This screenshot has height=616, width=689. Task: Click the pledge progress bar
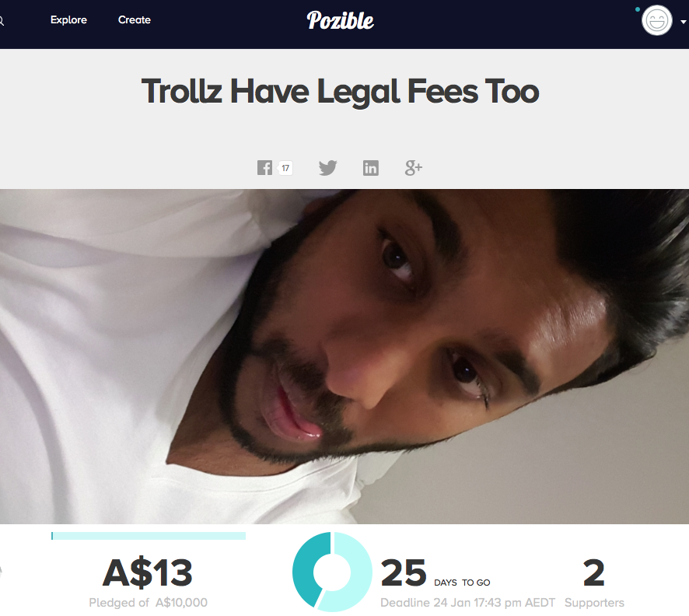pos(149,536)
